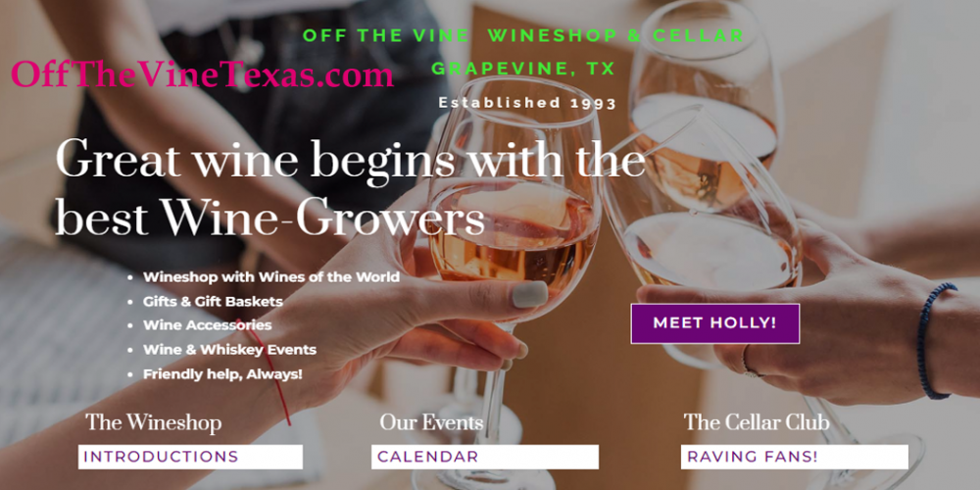Choose the Gifts & Gift Baskets bullet
Screen dimensions: 980x490
coord(213,301)
